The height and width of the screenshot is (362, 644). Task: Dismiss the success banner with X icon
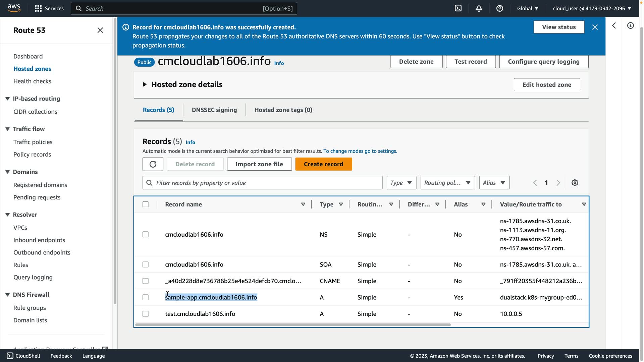click(x=595, y=27)
